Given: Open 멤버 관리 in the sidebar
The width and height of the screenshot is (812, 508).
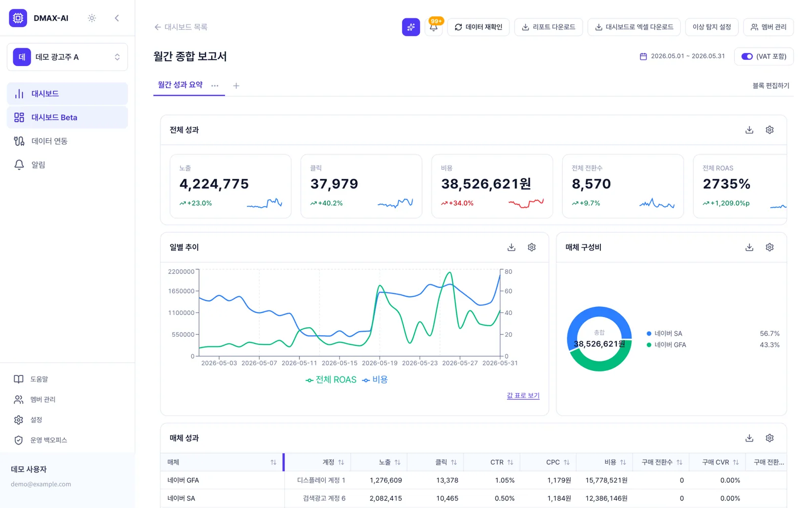Looking at the screenshot, I should coord(67,399).
